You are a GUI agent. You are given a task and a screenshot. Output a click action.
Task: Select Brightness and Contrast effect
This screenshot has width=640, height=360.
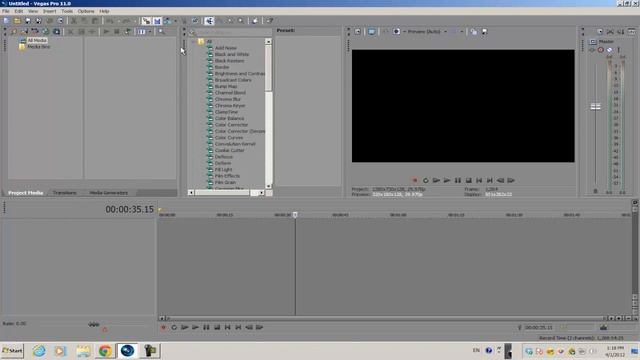[x=240, y=73]
